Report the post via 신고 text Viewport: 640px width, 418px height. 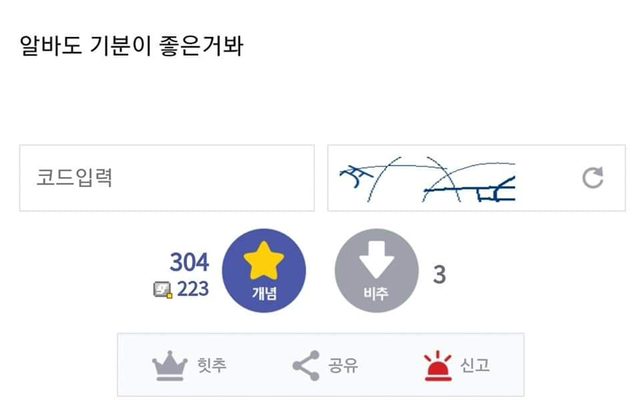click(475, 365)
